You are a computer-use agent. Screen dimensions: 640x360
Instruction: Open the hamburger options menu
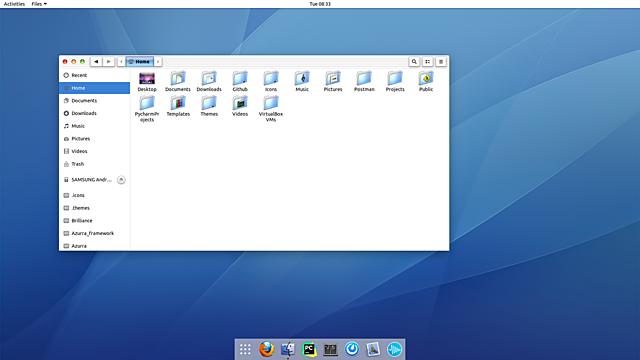pyautogui.click(x=441, y=62)
